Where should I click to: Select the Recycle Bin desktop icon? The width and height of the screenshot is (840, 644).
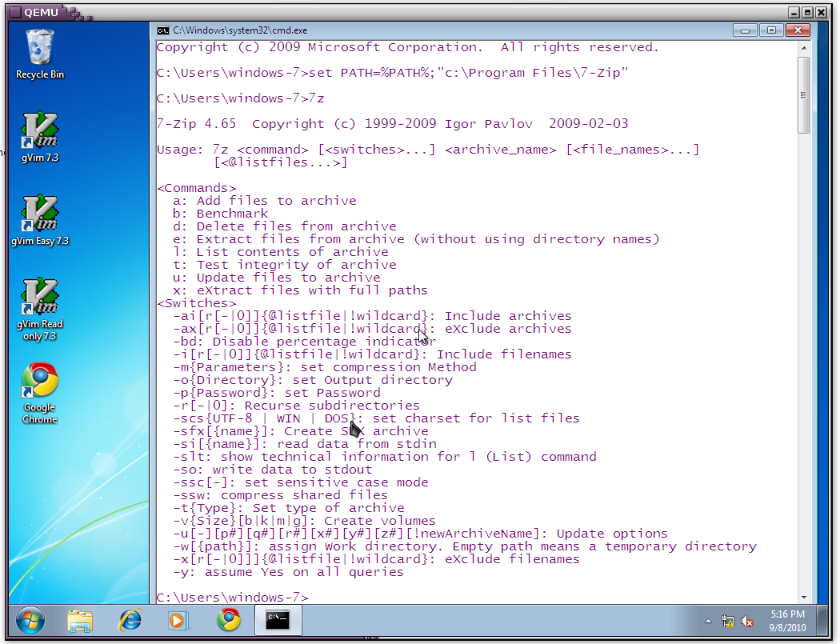40,53
